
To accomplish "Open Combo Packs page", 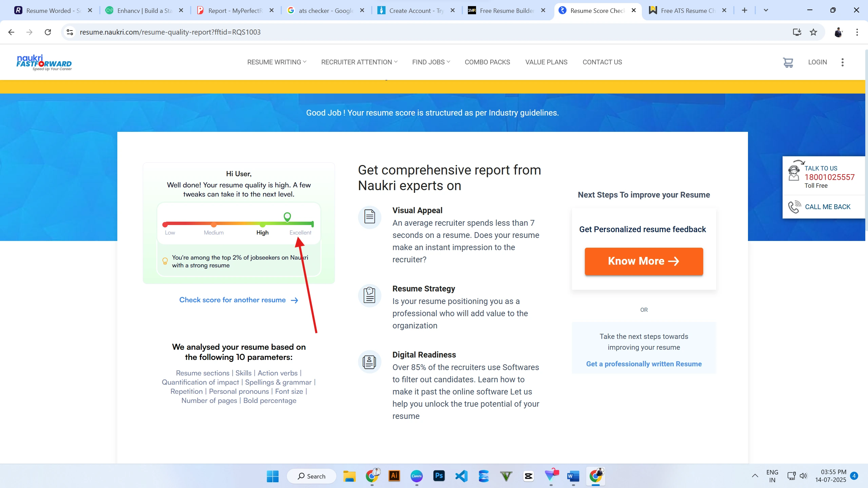I will [x=487, y=62].
